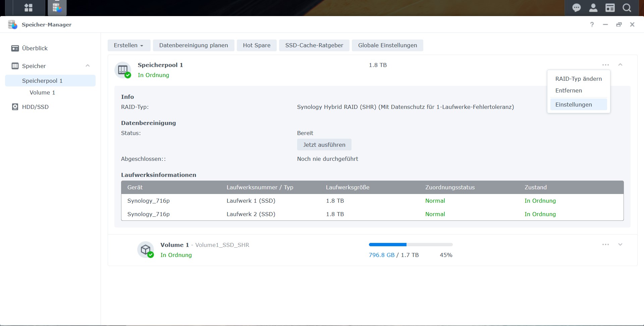Maximize the Speicher-Manager window
The image size is (644, 326).
pos(619,24)
